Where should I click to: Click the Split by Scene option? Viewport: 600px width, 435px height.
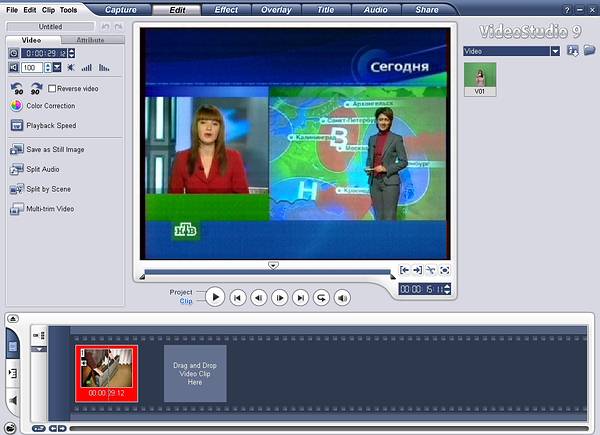(49, 188)
